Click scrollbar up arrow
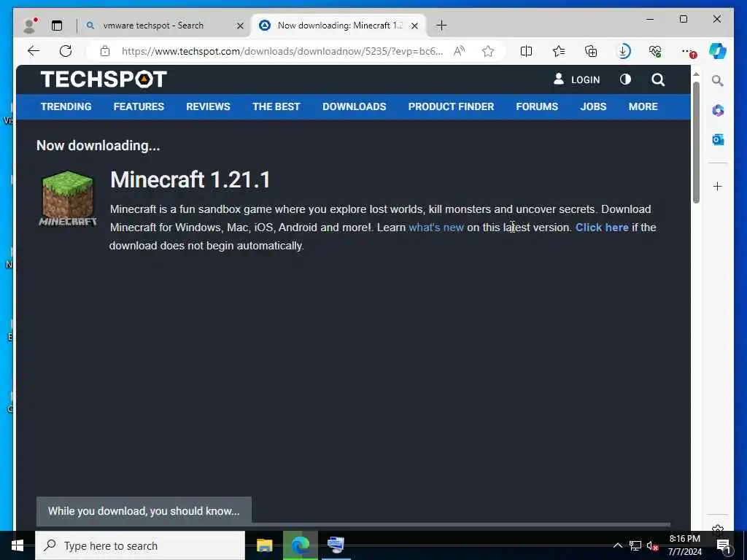Image resolution: width=747 pixels, height=560 pixels. [696, 74]
